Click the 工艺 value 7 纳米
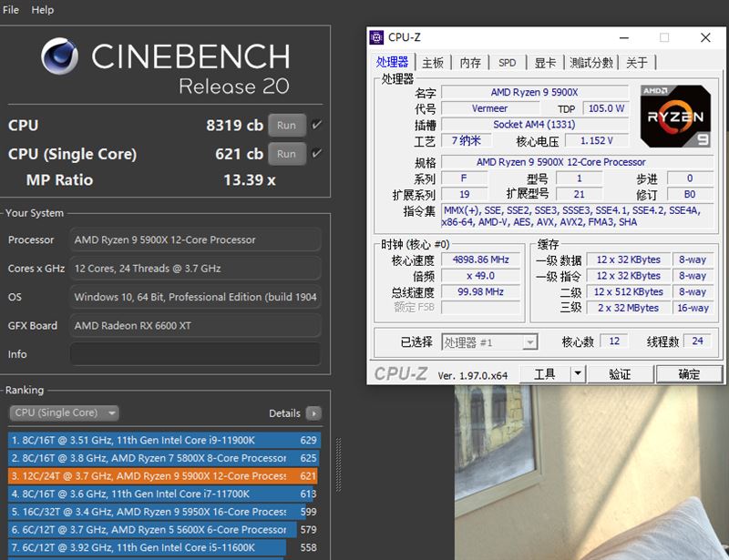729x560 pixels. tap(466, 140)
